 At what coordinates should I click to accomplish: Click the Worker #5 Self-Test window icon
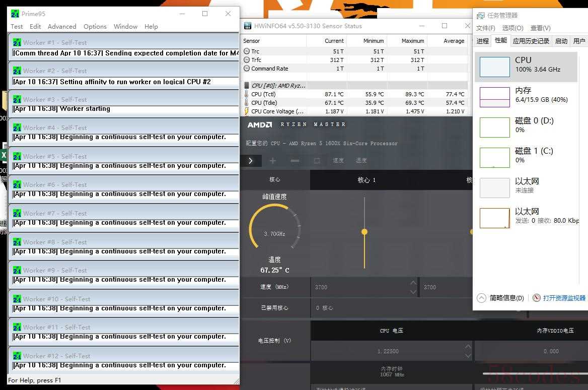coord(17,156)
